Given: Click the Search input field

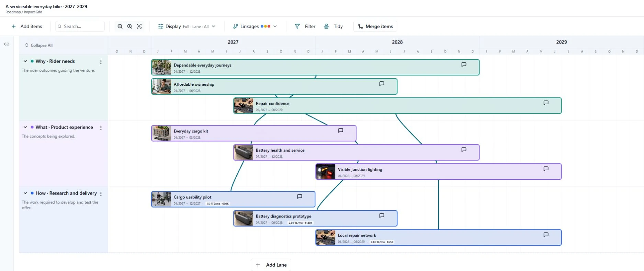Looking at the screenshot, I should coord(80,26).
